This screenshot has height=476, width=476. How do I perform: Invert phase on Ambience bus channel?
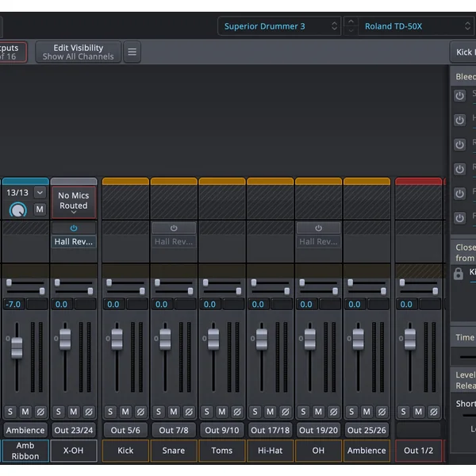point(382,412)
